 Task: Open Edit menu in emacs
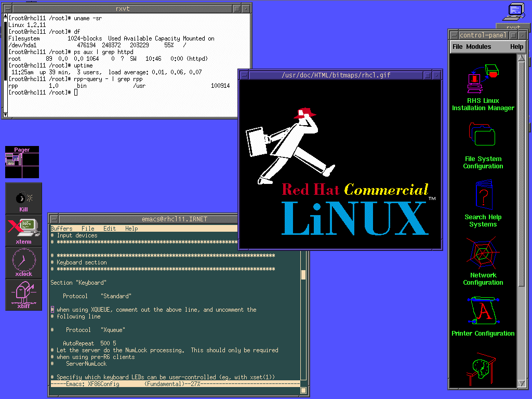[110, 229]
